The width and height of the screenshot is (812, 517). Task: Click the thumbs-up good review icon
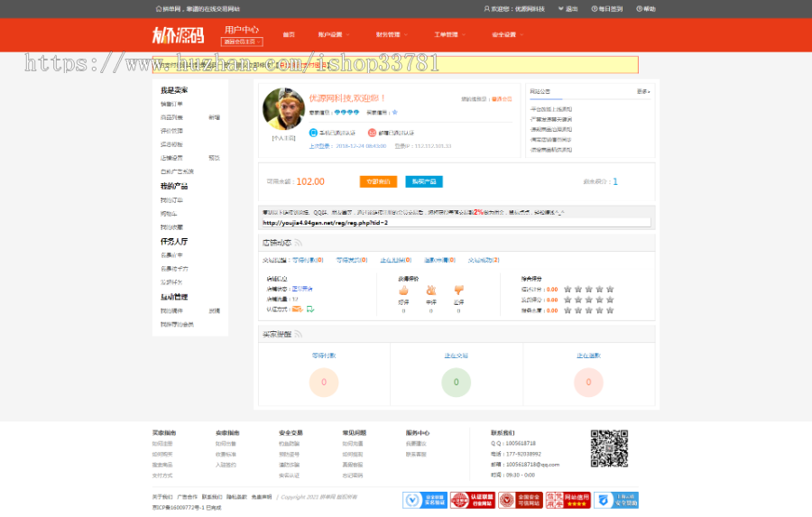pyautogui.click(x=403, y=291)
